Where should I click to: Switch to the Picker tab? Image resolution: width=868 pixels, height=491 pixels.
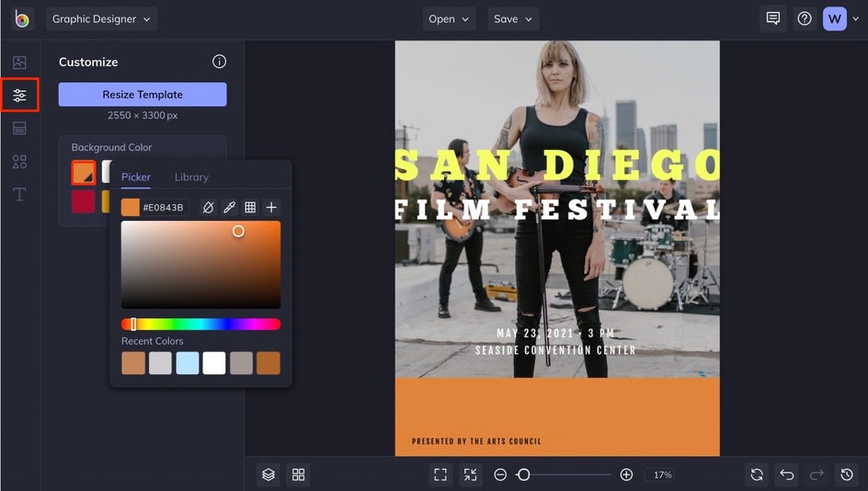click(x=136, y=177)
